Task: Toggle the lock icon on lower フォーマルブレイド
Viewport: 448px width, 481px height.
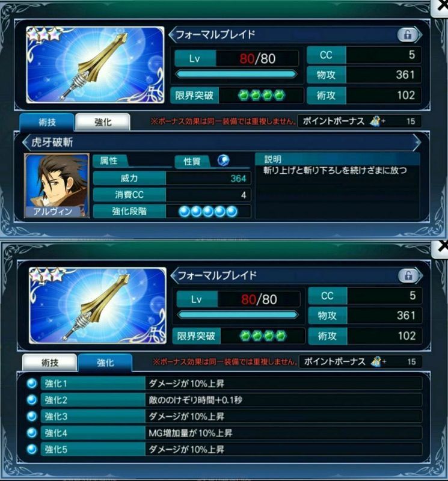Action: coord(408,275)
